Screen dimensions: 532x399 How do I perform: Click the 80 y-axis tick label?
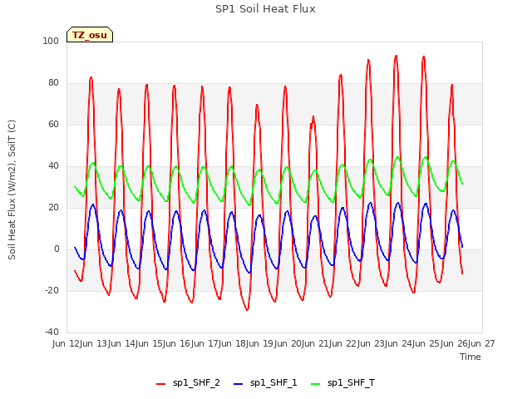[53, 83]
